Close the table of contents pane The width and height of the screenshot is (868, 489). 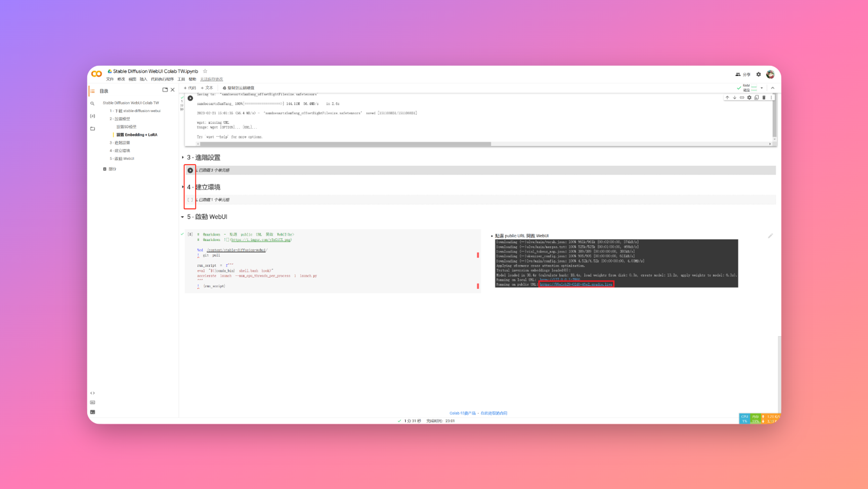pos(173,90)
